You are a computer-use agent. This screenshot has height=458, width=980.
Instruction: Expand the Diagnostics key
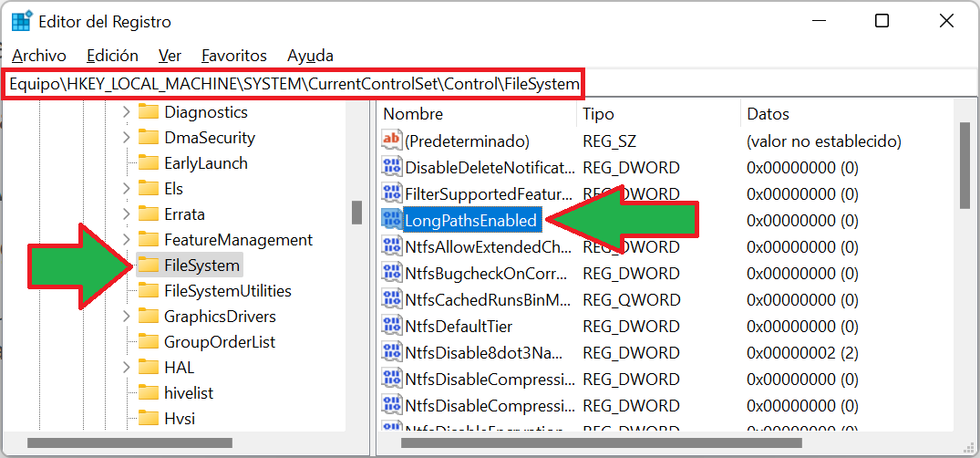coord(126,112)
